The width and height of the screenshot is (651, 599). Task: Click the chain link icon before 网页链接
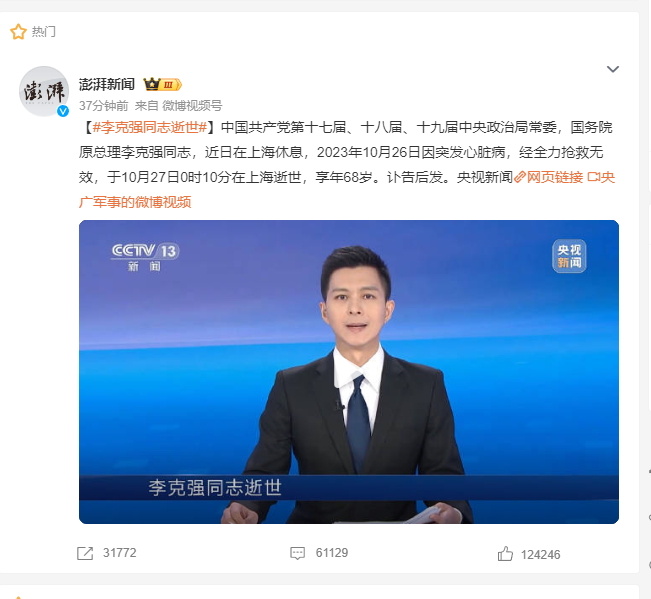pos(520,178)
